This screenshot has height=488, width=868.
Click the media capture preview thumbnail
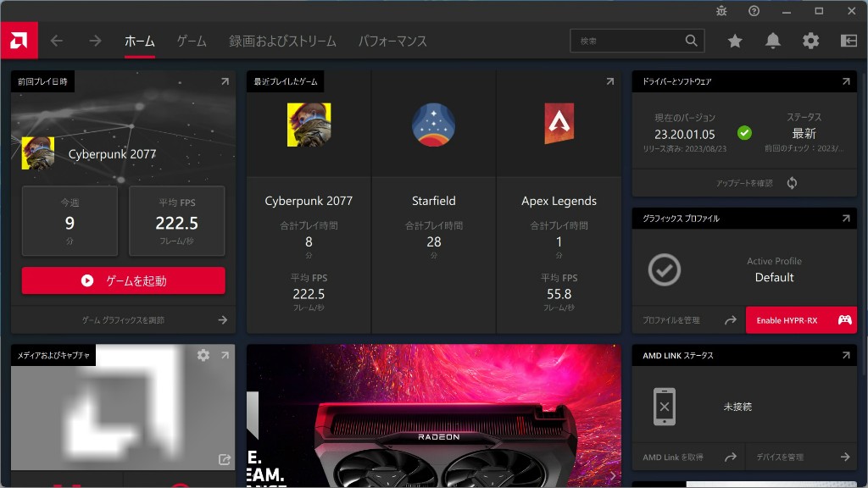(123, 408)
